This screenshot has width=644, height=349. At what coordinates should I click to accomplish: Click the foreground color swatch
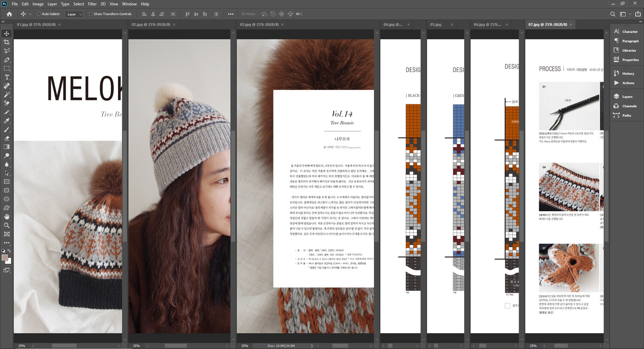tap(5, 258)
